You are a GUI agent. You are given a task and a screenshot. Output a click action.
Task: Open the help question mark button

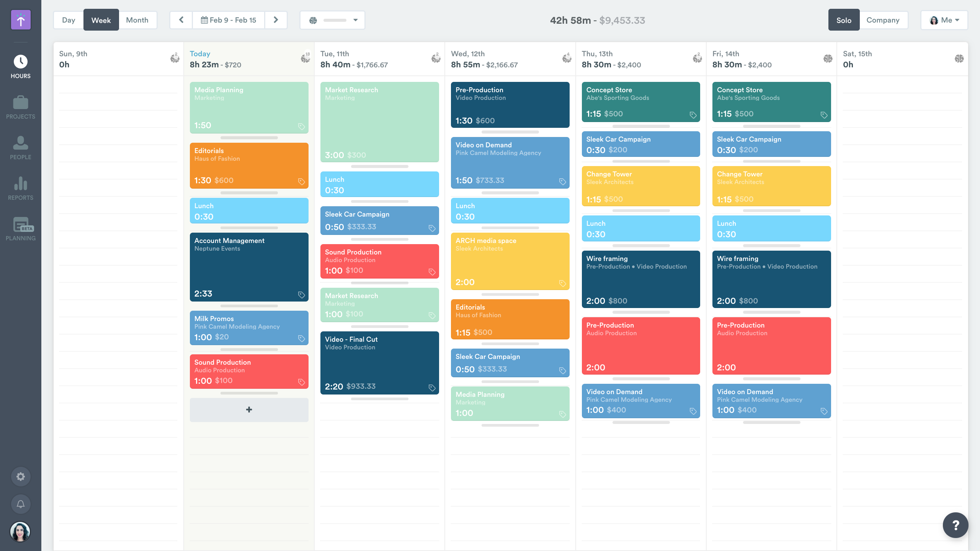[955, 525]
